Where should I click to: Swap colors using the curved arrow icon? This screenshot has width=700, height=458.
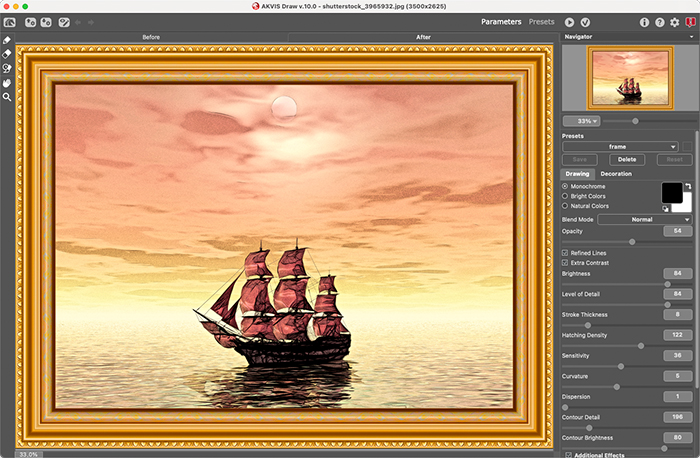click(x=687, y=186)
